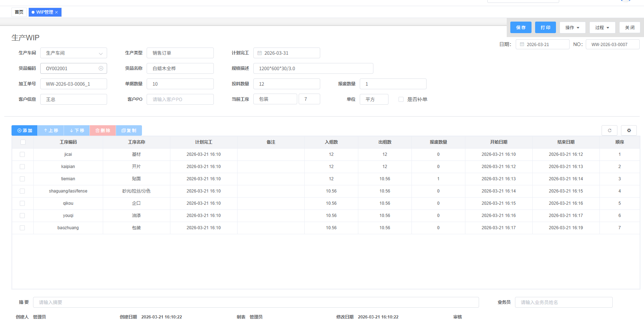
Task: Open the 过程 dropdown menu
Action: tap(602, 27)
